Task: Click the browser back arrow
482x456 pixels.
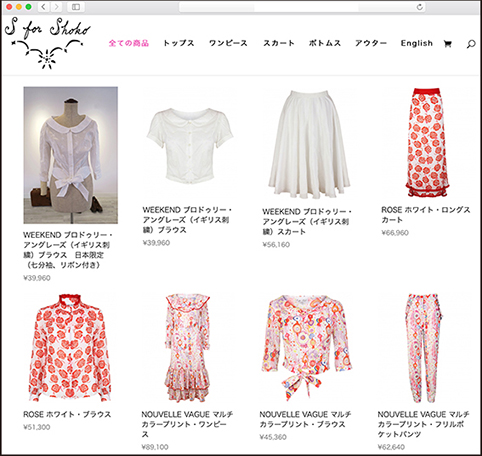Action: 44,7
